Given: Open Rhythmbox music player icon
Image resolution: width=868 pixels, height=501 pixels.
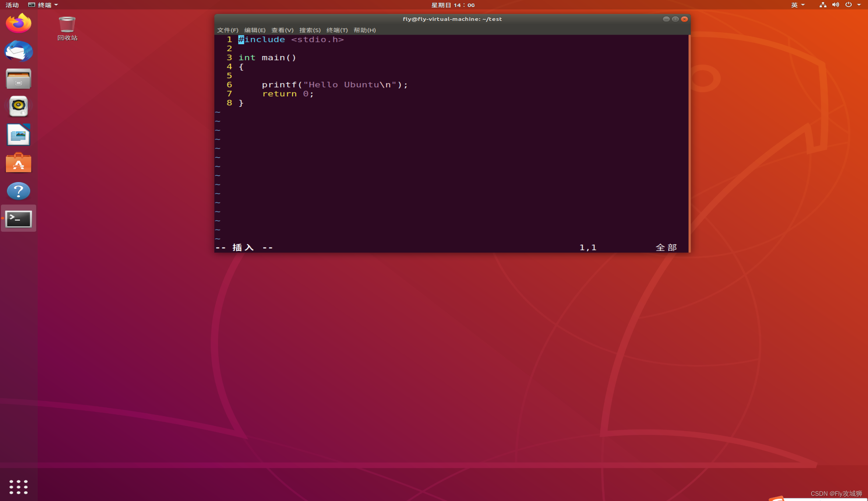Looking at the screenshot, I should click(x=18, y=106).
